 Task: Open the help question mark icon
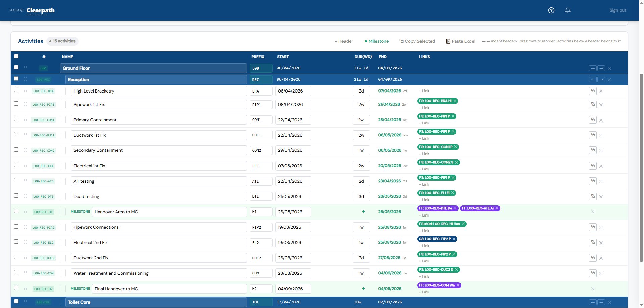551,10
